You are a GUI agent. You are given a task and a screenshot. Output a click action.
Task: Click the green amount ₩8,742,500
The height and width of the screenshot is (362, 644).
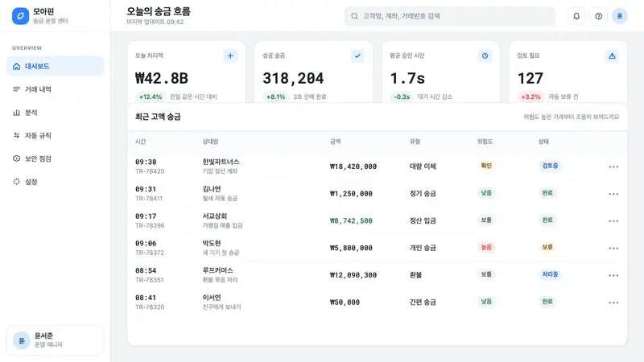(351, 220)
